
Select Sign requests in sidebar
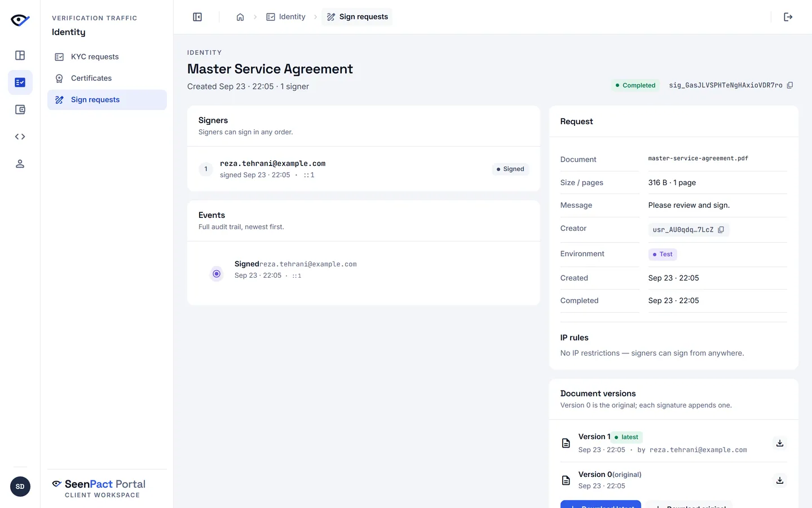[x=107, y=100]
